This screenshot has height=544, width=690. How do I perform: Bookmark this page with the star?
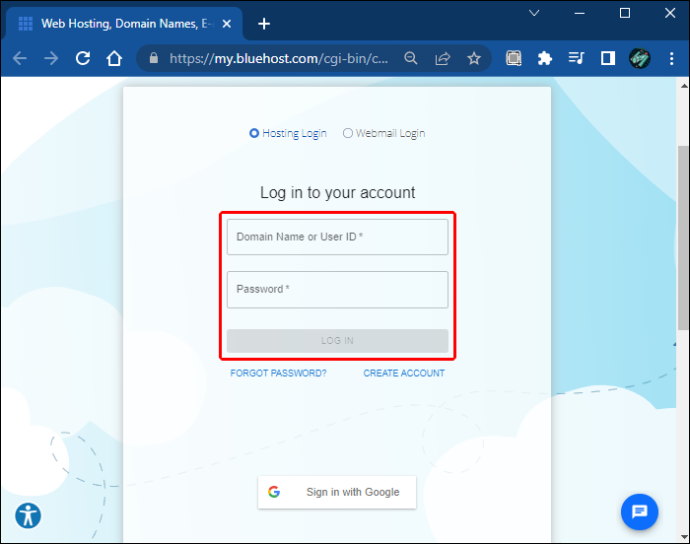point(474,58)
